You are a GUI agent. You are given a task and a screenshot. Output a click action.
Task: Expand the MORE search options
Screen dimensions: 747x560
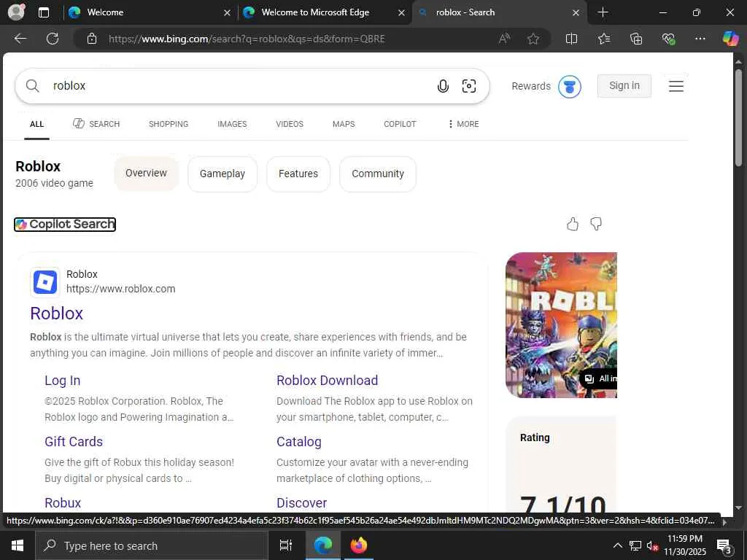tap(463, 124)
